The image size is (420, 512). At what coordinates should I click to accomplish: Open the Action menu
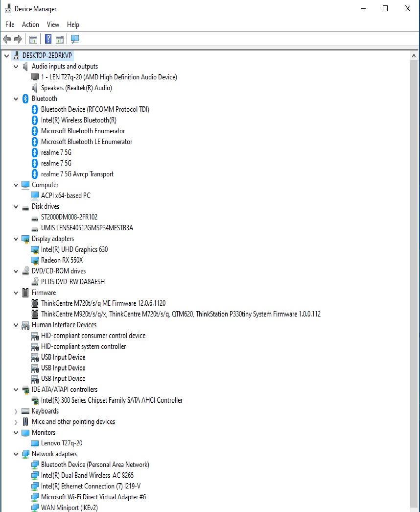click(30, 24)
